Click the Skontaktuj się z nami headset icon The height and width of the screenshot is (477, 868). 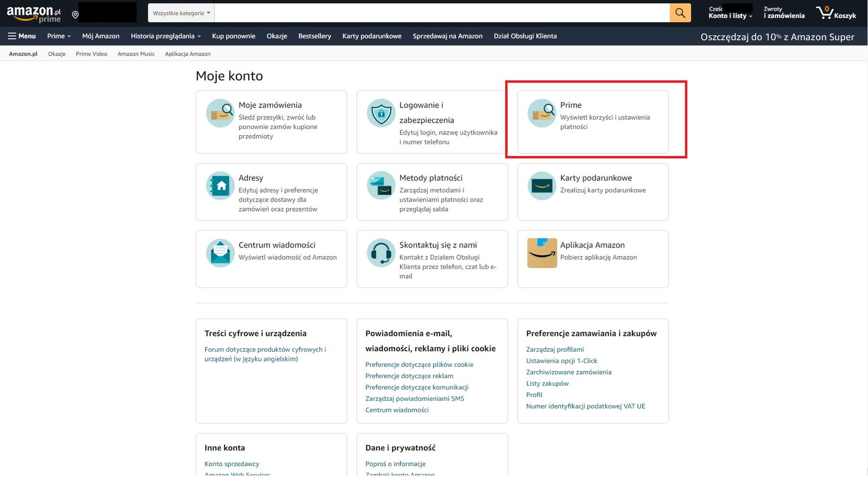[x=381, y=253]
